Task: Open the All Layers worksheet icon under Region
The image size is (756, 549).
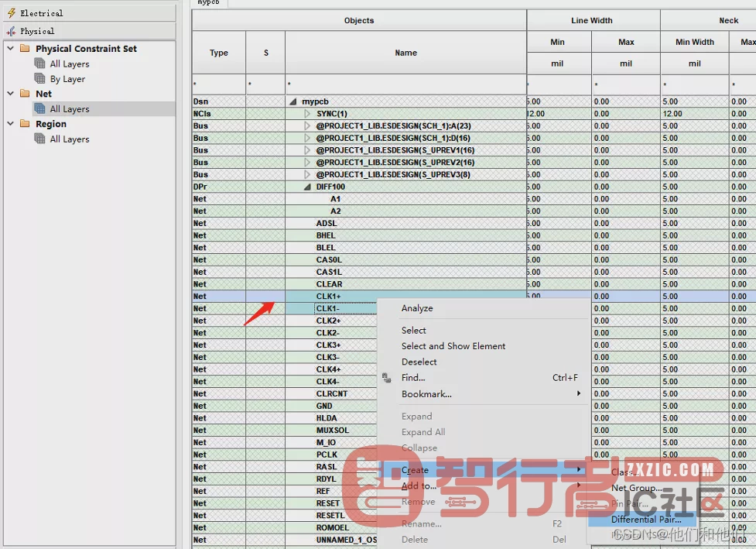Action: point(40,139)
